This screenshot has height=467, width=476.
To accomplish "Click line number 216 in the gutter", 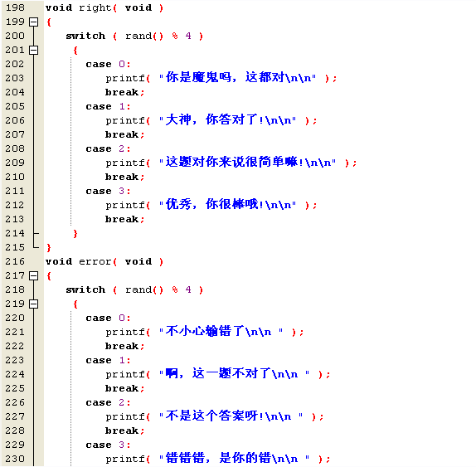I will [15, 261].
